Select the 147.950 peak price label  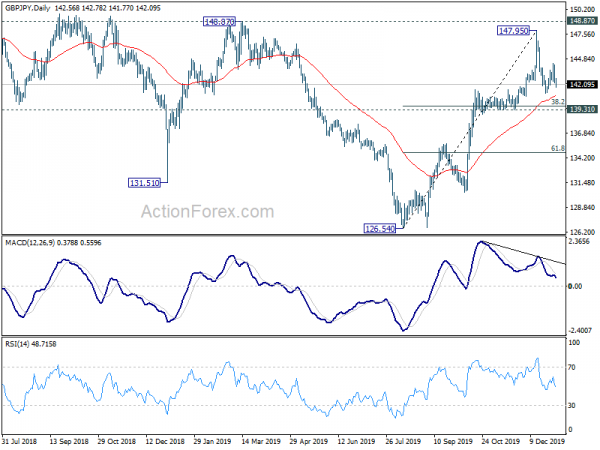click(514, 31)
